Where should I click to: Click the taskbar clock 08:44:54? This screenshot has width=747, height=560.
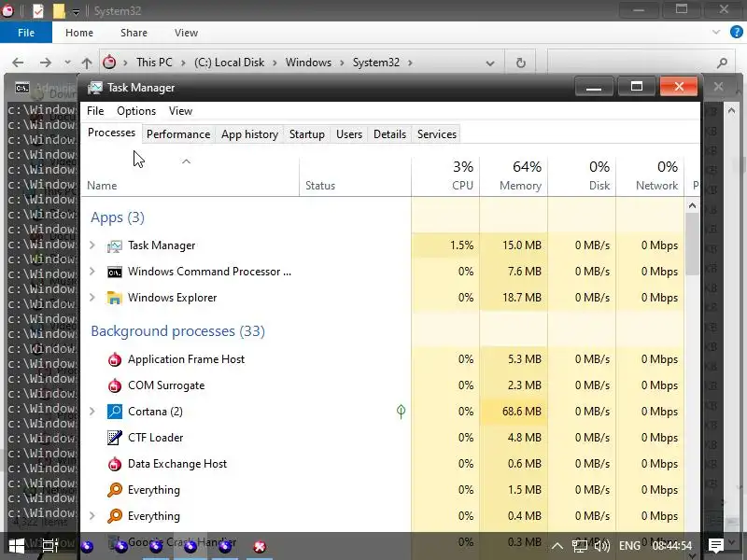tap(671, 546)
